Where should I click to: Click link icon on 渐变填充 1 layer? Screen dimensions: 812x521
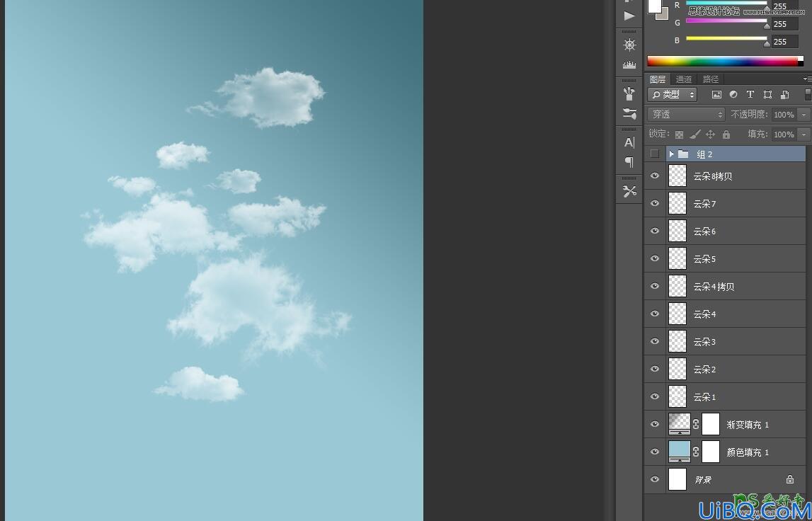[x=695, y=424]
